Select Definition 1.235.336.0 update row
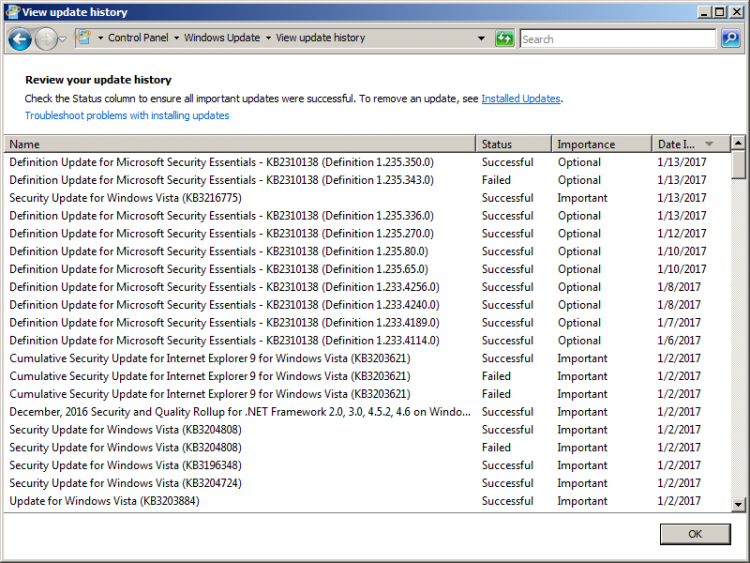Viewport: 750px width, 563px height. coord(367,216)
